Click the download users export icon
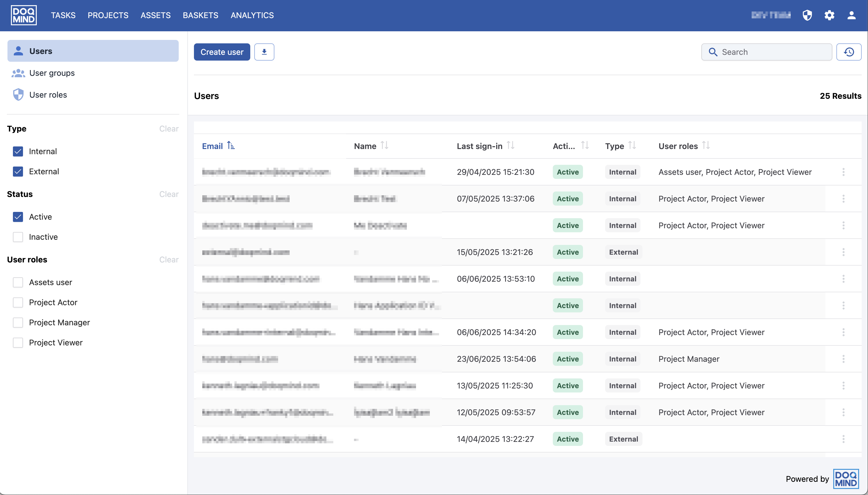Viewport: 868px width, 495px height. (264, 52)
